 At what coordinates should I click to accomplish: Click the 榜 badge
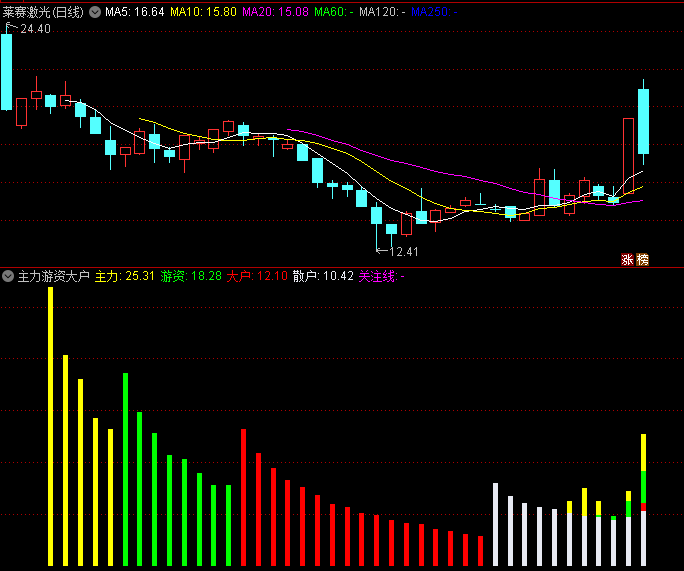pyautogui.click(x=643, y=260)
